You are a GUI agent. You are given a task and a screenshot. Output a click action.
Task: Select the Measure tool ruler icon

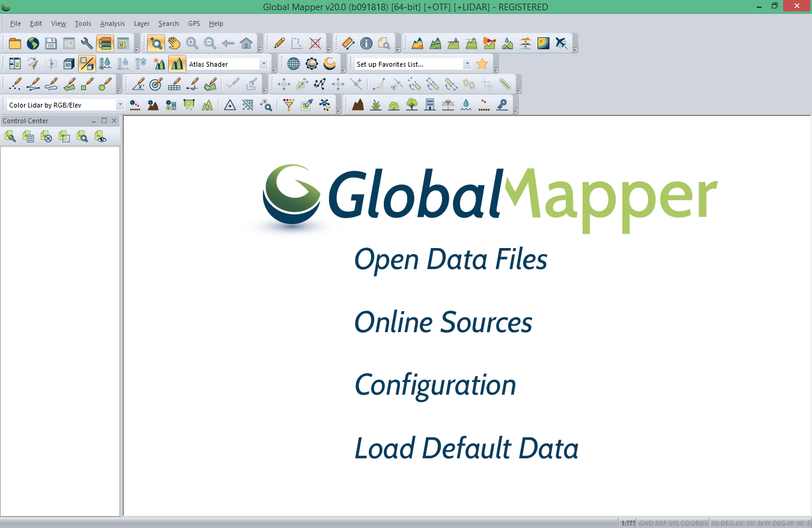tap(347, 43)
